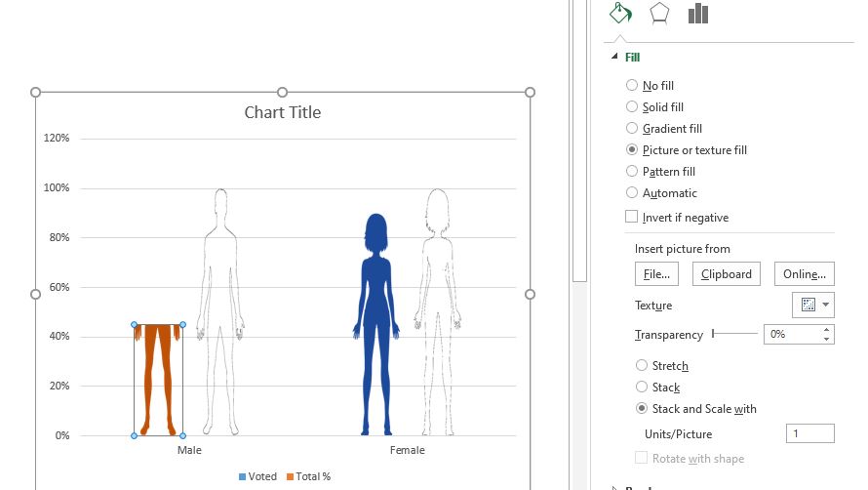Insert picture from Online source
Viewport: 868px width, 490px height.
tap(805, 274)
